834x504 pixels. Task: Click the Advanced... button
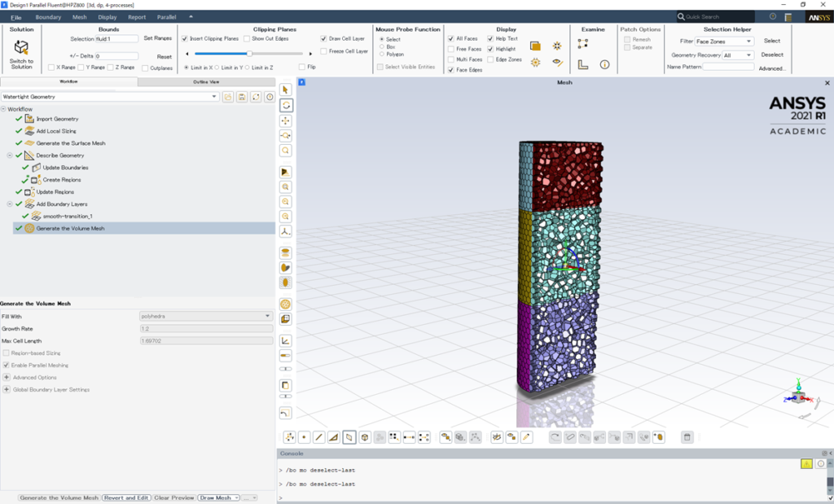[772, 68]
